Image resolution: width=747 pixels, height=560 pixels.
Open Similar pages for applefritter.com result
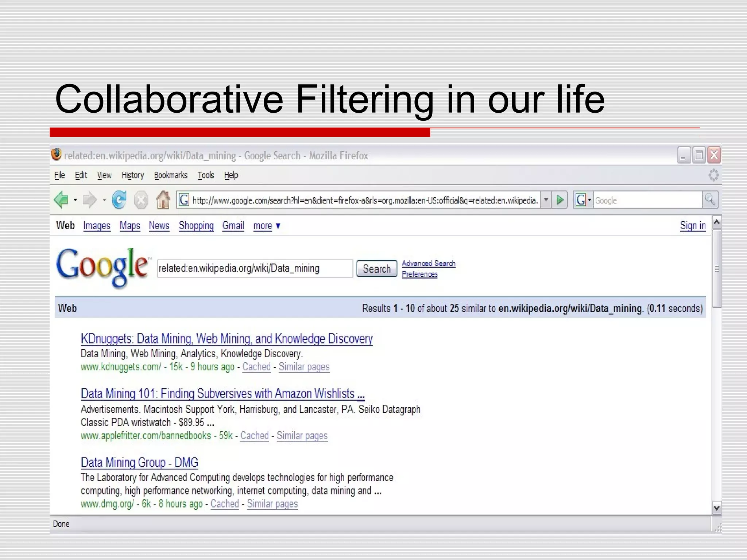tap(302, 436)
